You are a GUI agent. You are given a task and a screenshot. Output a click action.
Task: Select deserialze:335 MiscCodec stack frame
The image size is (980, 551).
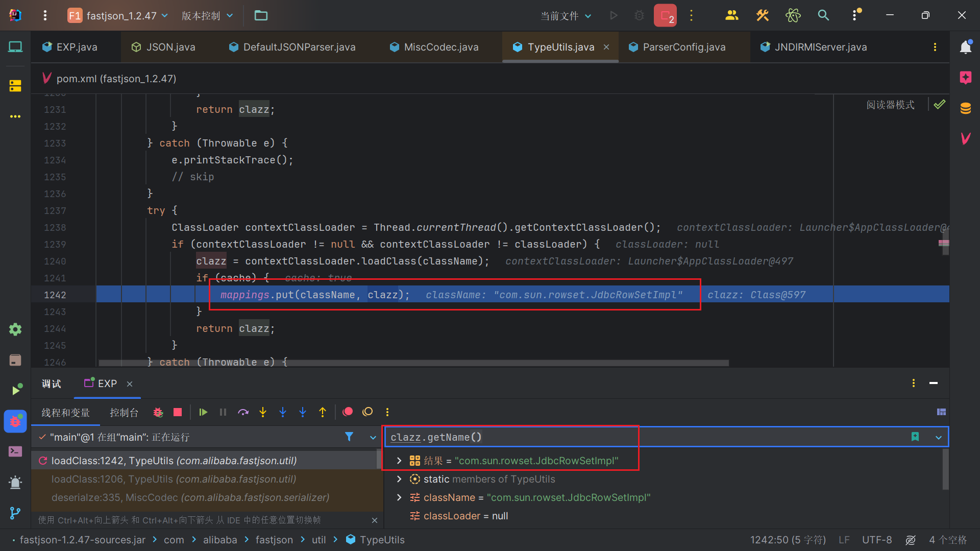[207, 497]
